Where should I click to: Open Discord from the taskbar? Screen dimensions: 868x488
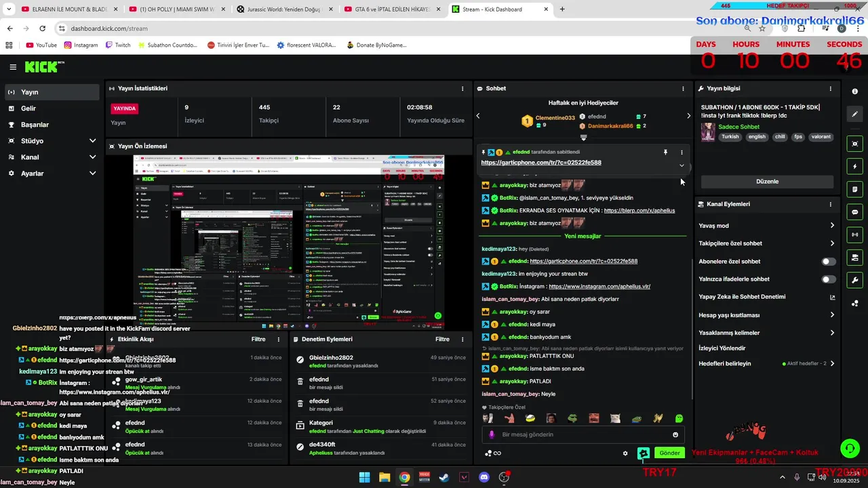click(484, 477)
